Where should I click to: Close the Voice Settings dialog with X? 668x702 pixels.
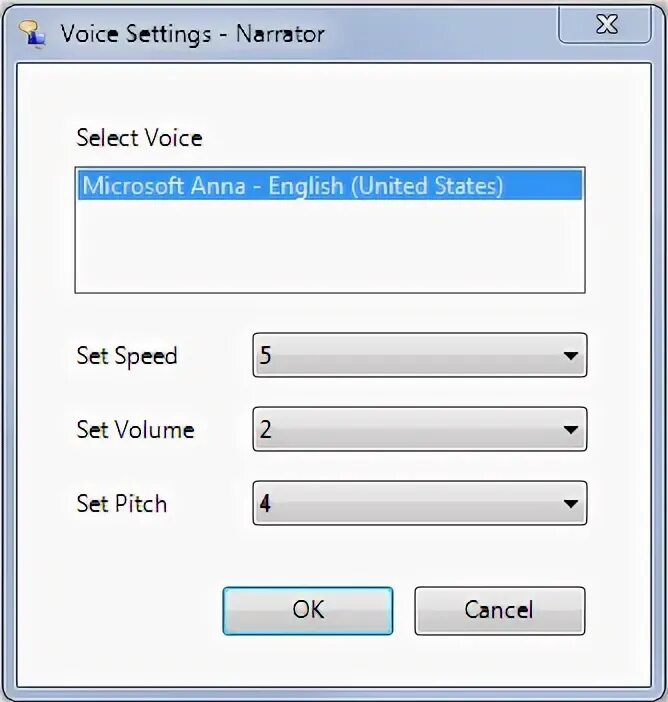[x=605, y=24]
